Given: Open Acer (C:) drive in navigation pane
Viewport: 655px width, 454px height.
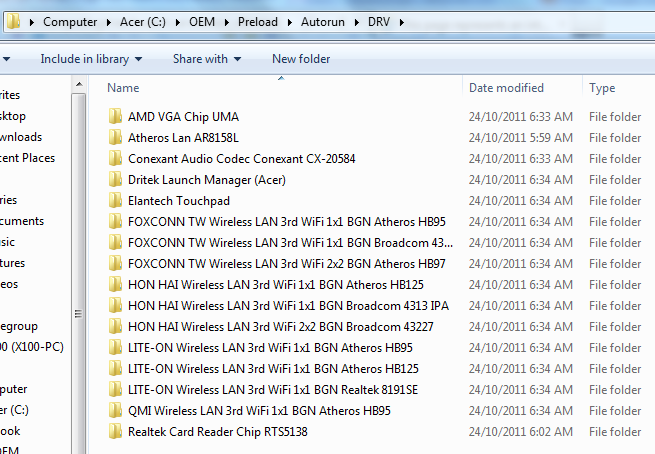Looking at the screenshot, I should tap(14, 410).
